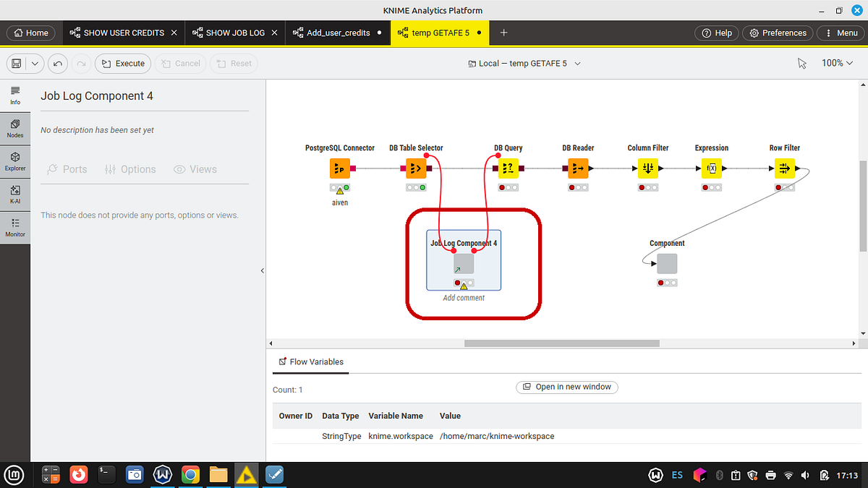Close the SHOW JOB LOG tab
The width and height of the screenshot is (868, 488).
coord(275,33)
